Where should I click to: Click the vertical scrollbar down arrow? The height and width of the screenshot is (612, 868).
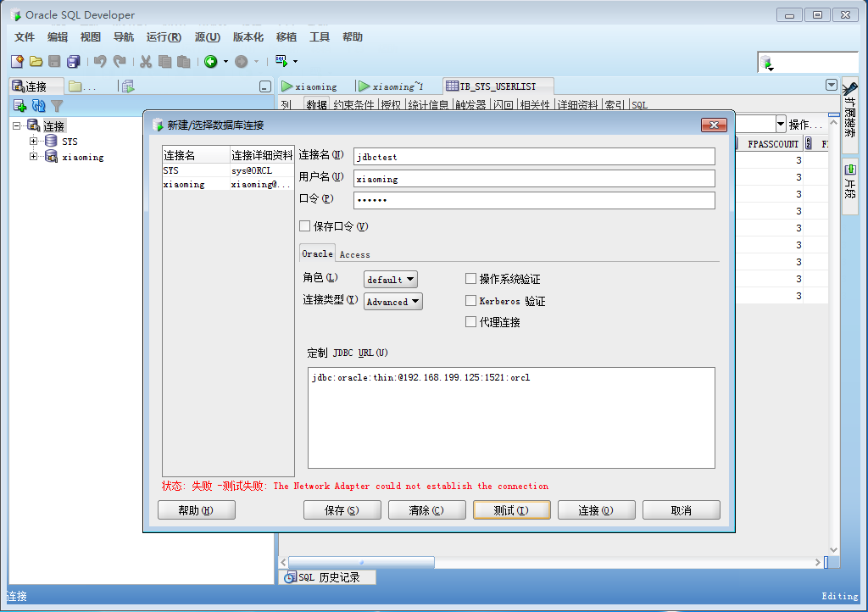834,550
